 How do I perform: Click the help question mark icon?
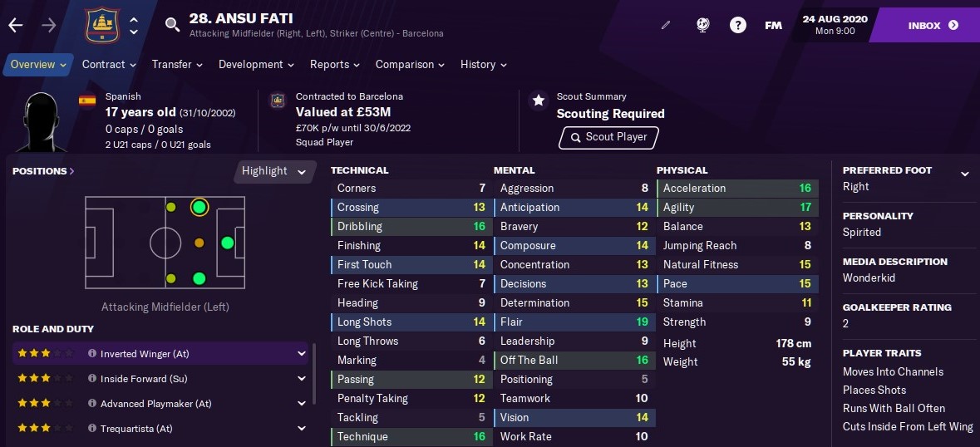[x=737, y=26]
